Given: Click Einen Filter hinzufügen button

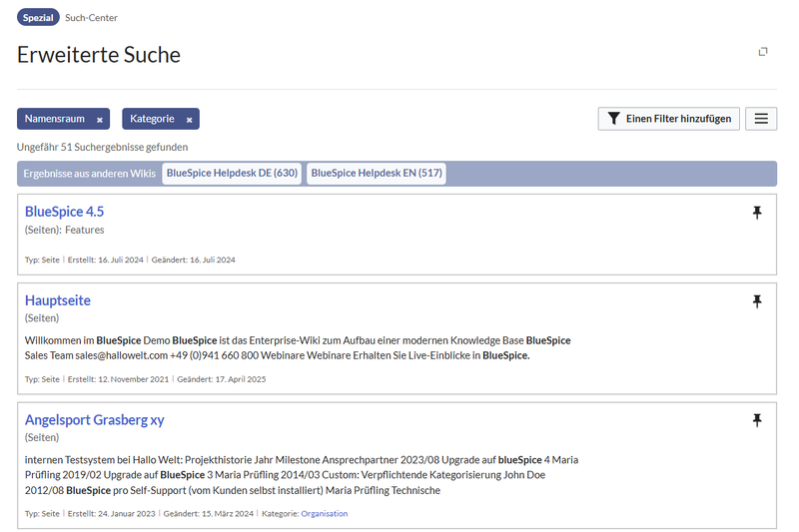Looking at the screenshot, I should 669,119.
